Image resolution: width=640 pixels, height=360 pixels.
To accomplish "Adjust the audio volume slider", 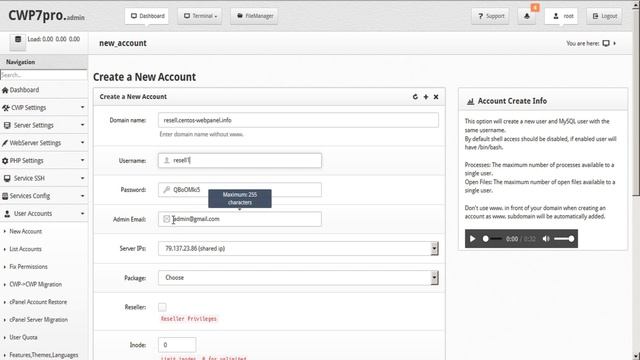I will click(x=564, y=239).
